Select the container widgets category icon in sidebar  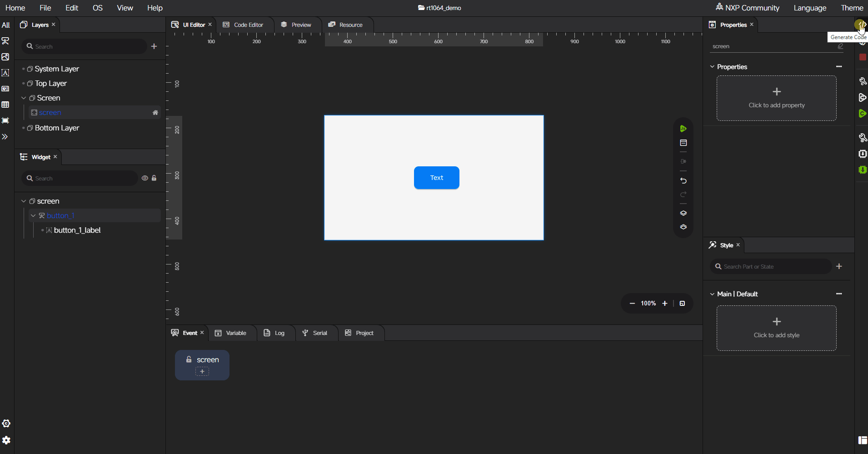tap(5, 120)
